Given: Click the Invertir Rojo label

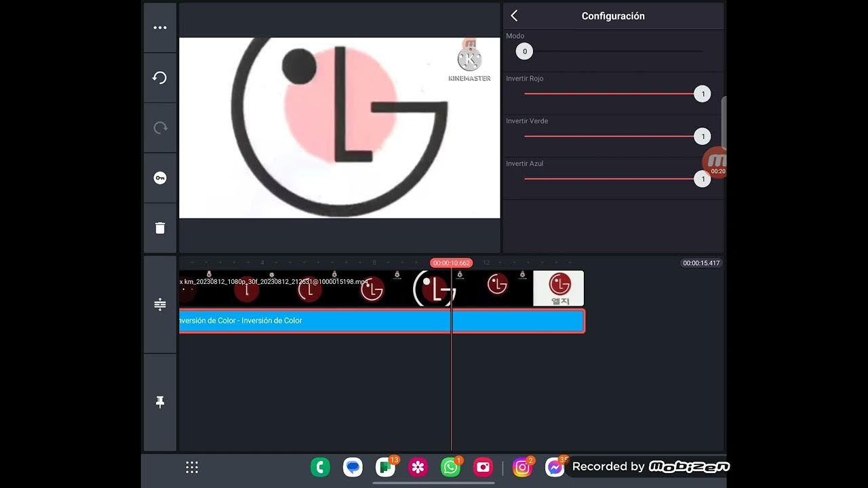Looking at the screenshot, I should click(525, 79).
